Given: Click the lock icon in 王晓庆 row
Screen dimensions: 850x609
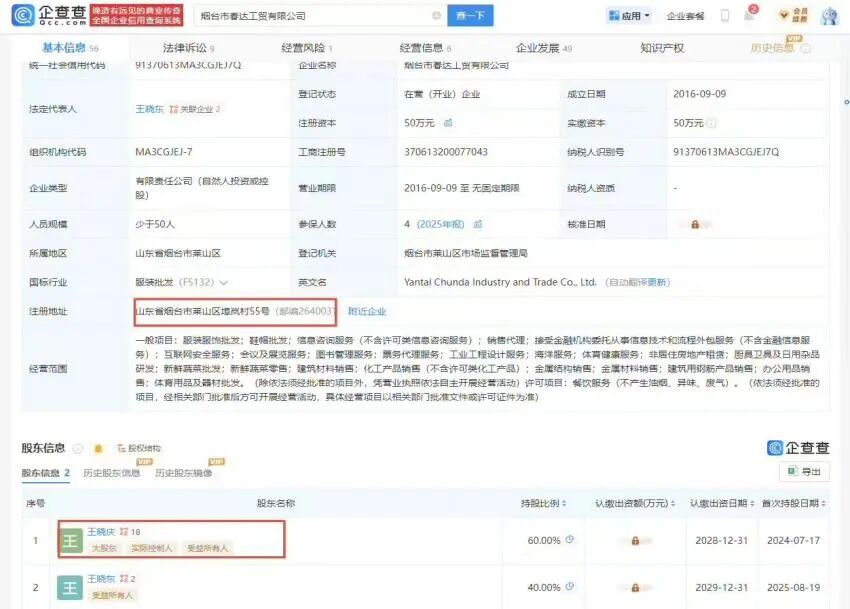Looking at the screenshot, I should point(635,541).
